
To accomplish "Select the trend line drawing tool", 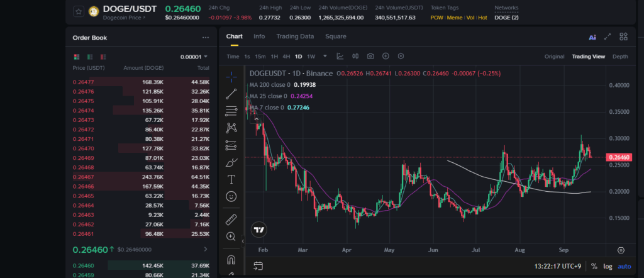I will click(231, 94).
